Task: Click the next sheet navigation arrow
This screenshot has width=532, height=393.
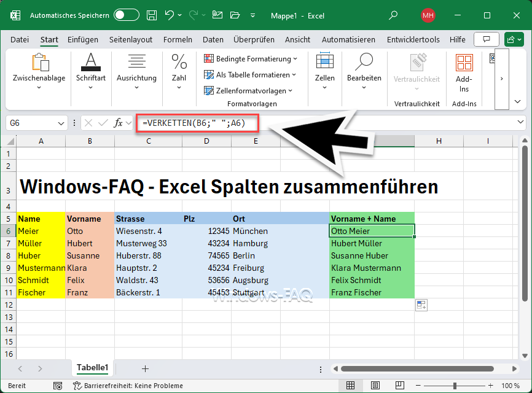Action: tap(40, 368)
